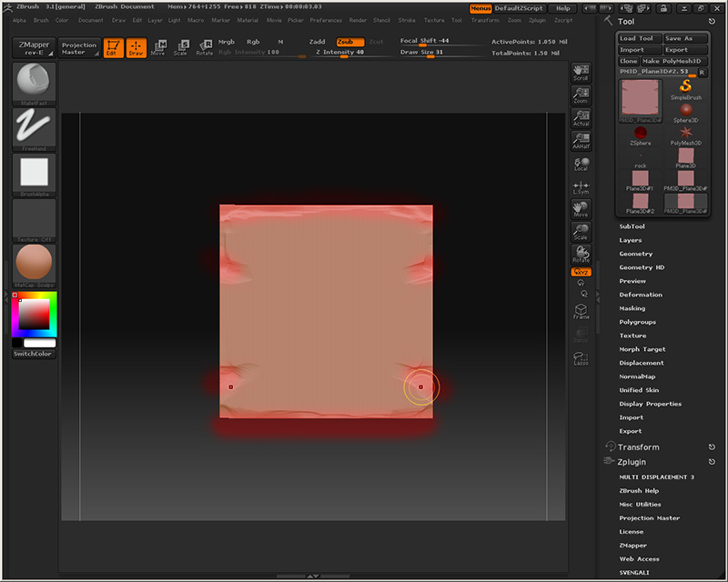
Task: Open Projection Master button
Action: click(x=79, y=48)
